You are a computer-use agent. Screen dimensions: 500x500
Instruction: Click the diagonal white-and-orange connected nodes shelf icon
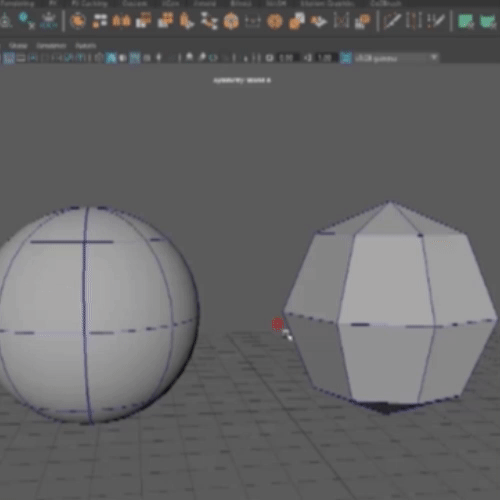point(209,21)
